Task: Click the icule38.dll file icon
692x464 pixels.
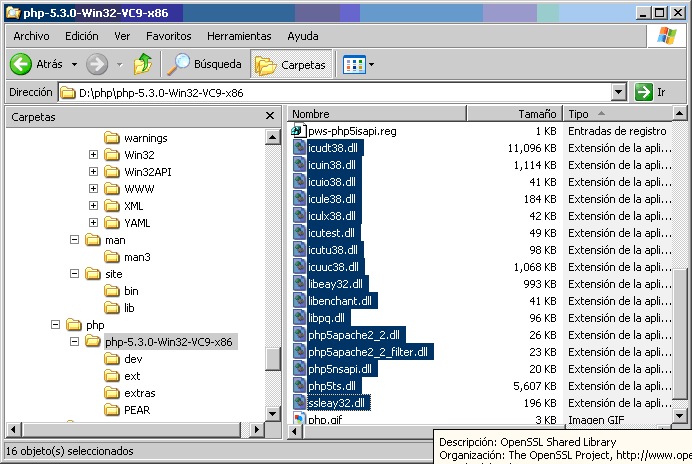Action: click(299, 199)
